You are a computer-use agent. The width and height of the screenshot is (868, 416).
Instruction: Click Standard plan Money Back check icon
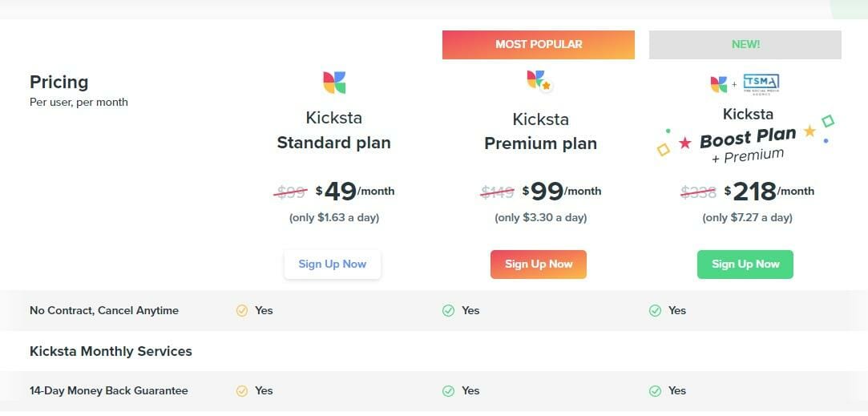click(242, 391)
